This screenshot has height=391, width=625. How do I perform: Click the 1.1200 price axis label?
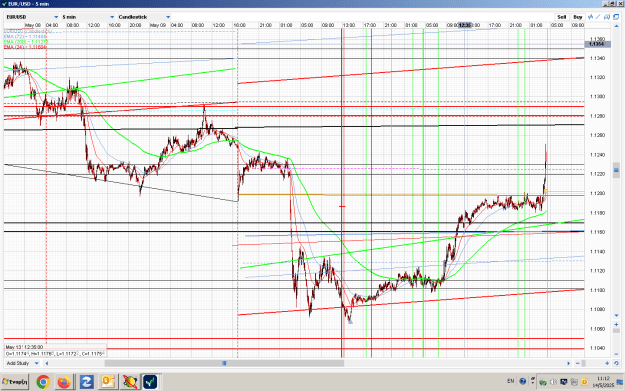point(597,193)
